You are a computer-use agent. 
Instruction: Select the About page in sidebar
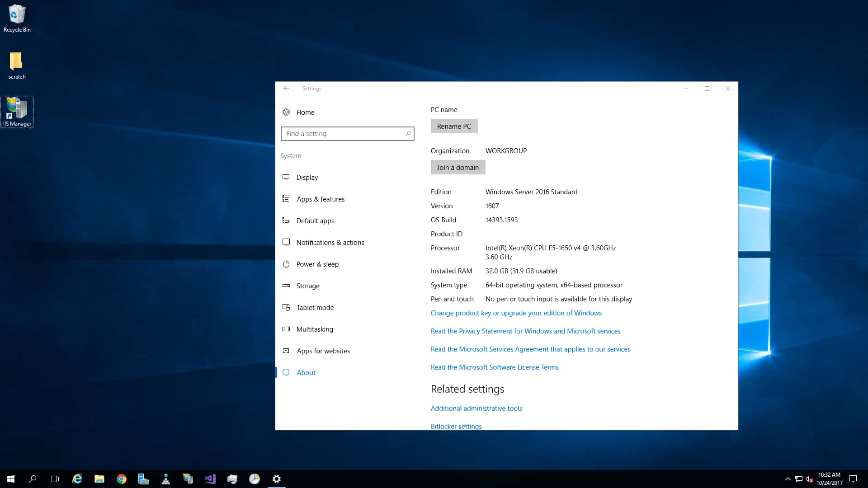pyautogui.click(x=306, y=372)
